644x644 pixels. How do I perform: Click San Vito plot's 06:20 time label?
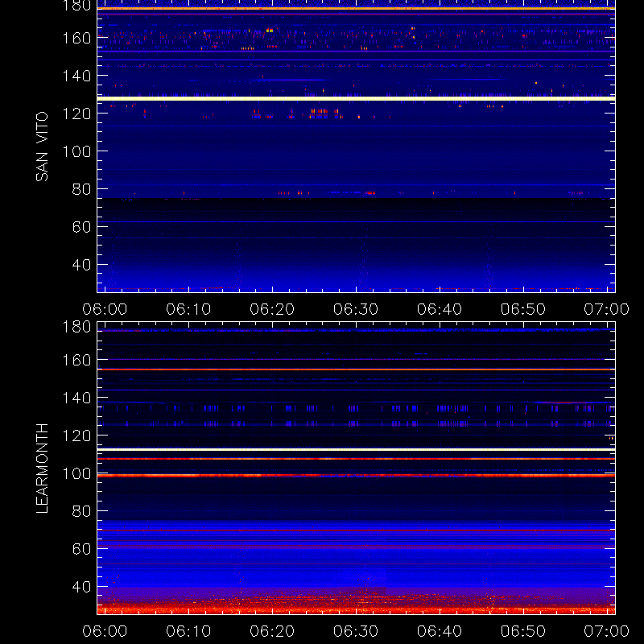click(x=272, y=309)
